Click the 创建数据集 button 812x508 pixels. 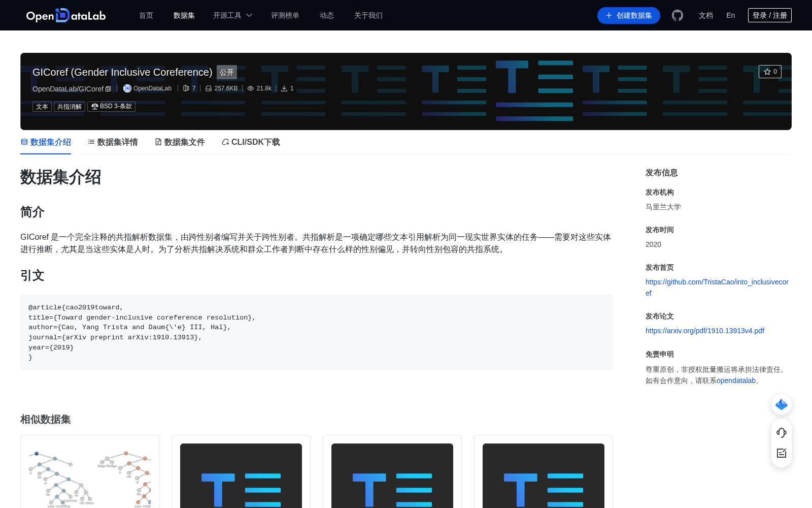[629, 15]
